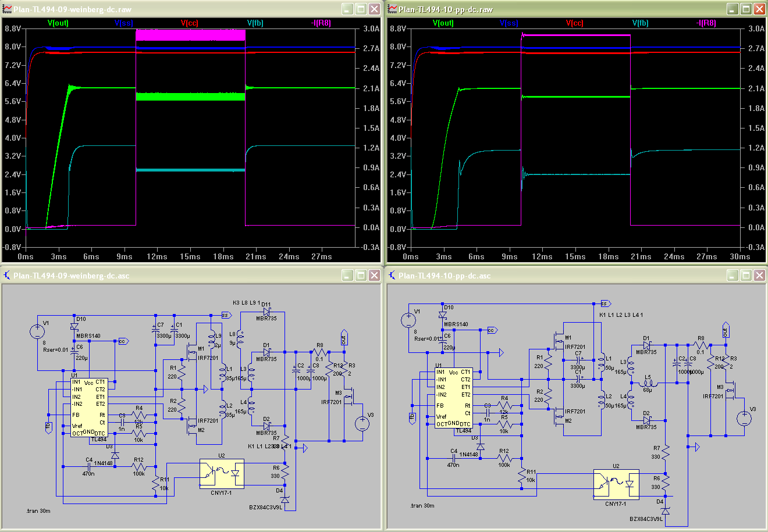Click V1 voltage source in pp-dc.asc schematic

408,320
